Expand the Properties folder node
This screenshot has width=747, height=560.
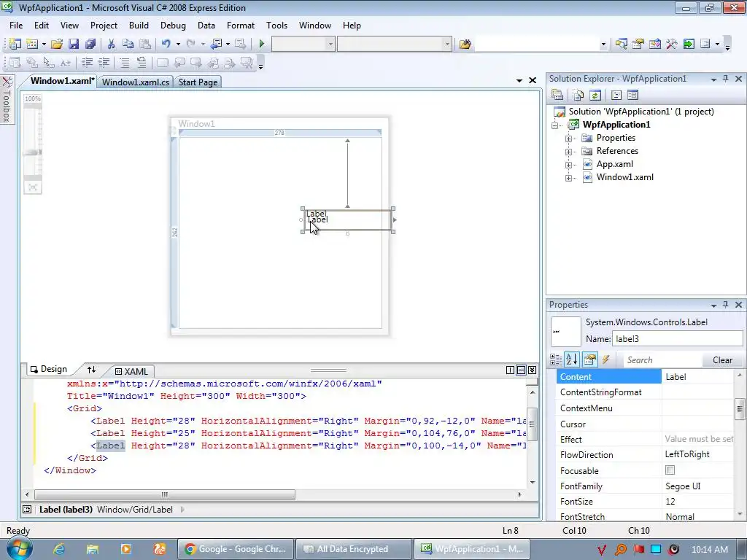pos(568,139)
